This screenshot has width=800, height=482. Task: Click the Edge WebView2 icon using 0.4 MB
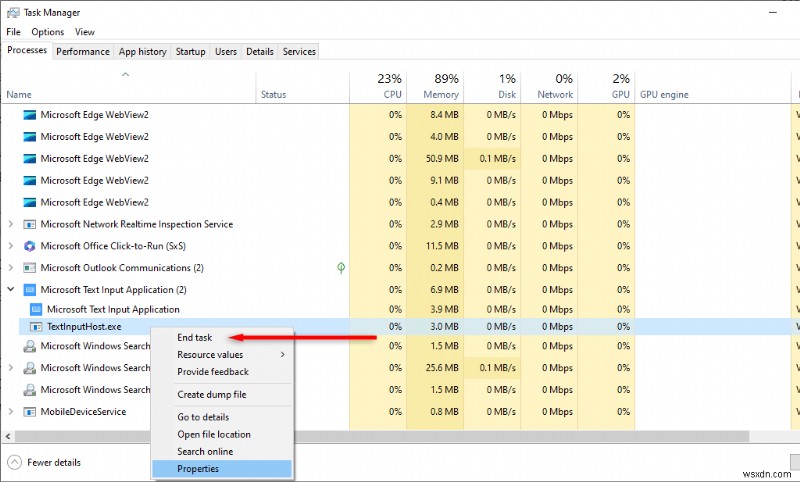(30, 202)
